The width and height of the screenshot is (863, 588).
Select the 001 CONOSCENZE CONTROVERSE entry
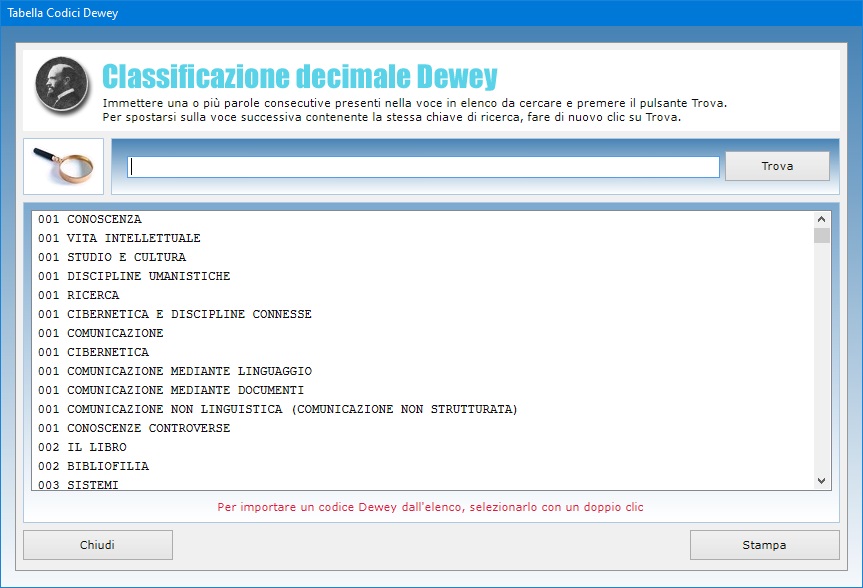134,428
